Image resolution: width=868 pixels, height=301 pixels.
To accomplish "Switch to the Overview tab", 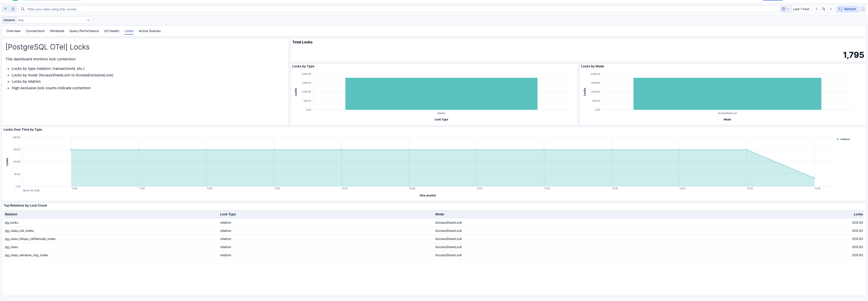I will pos(13,31).
